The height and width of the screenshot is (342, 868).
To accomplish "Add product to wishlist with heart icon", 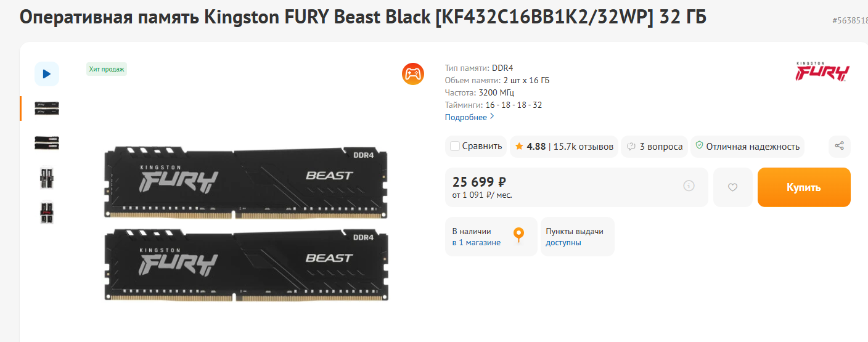I will tap(732, 187).
